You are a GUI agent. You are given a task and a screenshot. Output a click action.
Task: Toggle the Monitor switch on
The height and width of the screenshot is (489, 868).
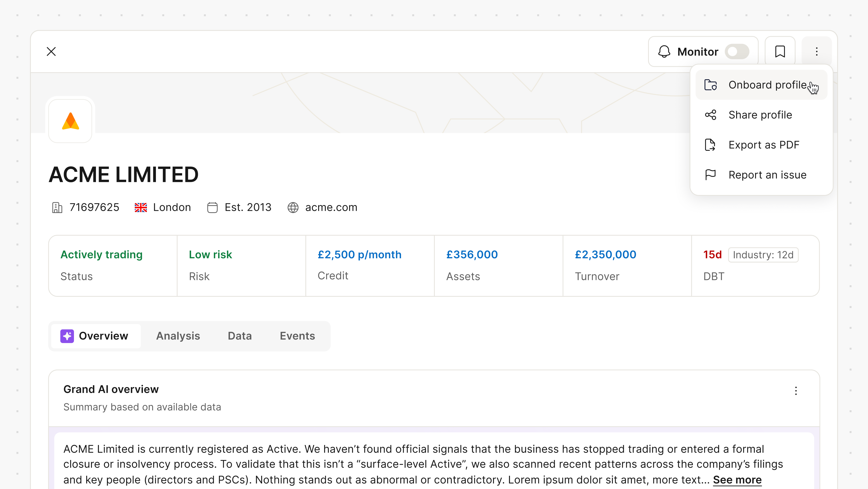point(737,51)
